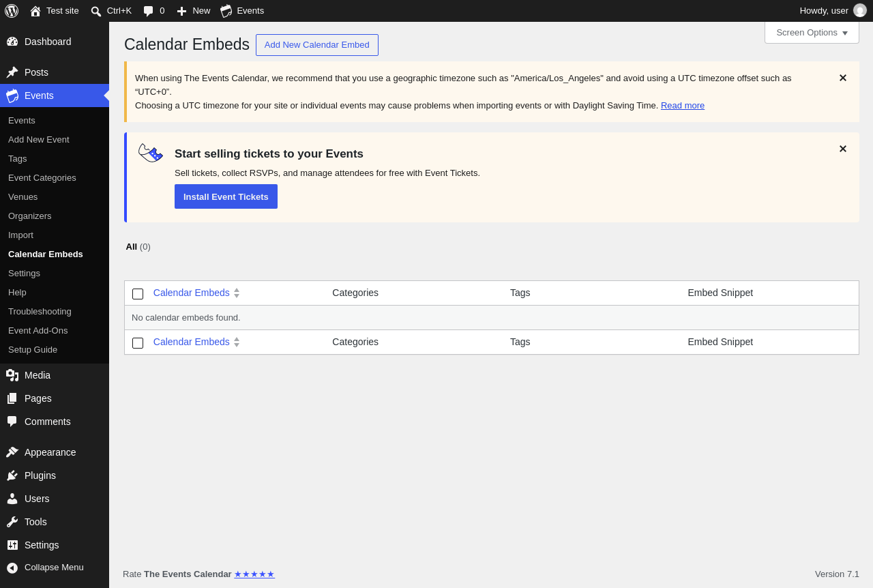Sort by header Calendar Embeds arrows
The height and width of the screenshot is (588, 873).
click(x=237, y=293)
